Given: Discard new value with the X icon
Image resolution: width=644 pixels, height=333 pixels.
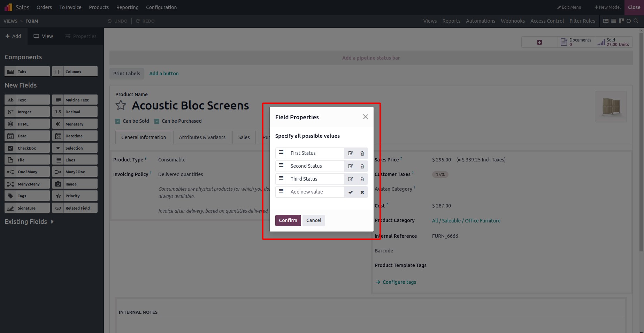Looking at the screenshot, I should pos(362,192).
